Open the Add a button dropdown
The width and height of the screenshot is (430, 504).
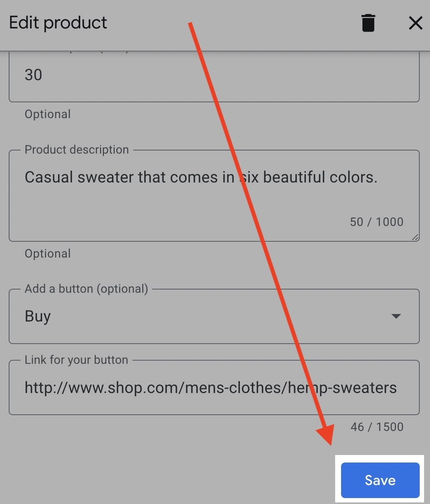(x=213, y=316)
